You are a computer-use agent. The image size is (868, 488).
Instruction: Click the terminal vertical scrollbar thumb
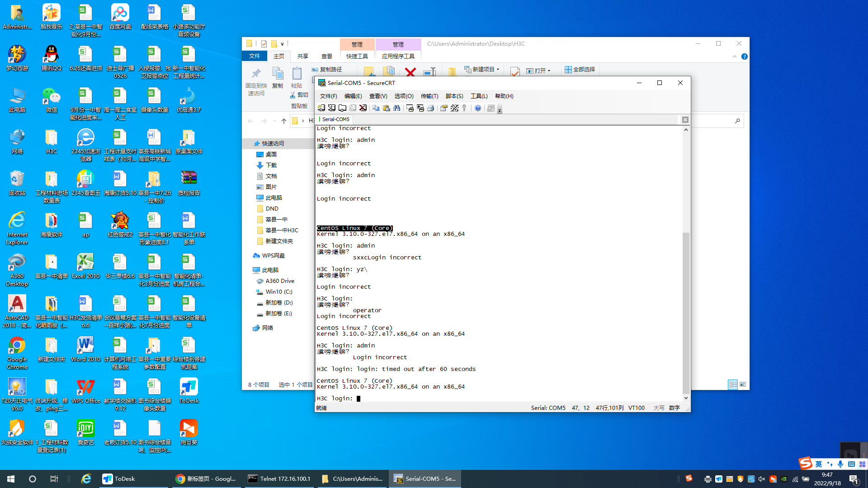686,312
